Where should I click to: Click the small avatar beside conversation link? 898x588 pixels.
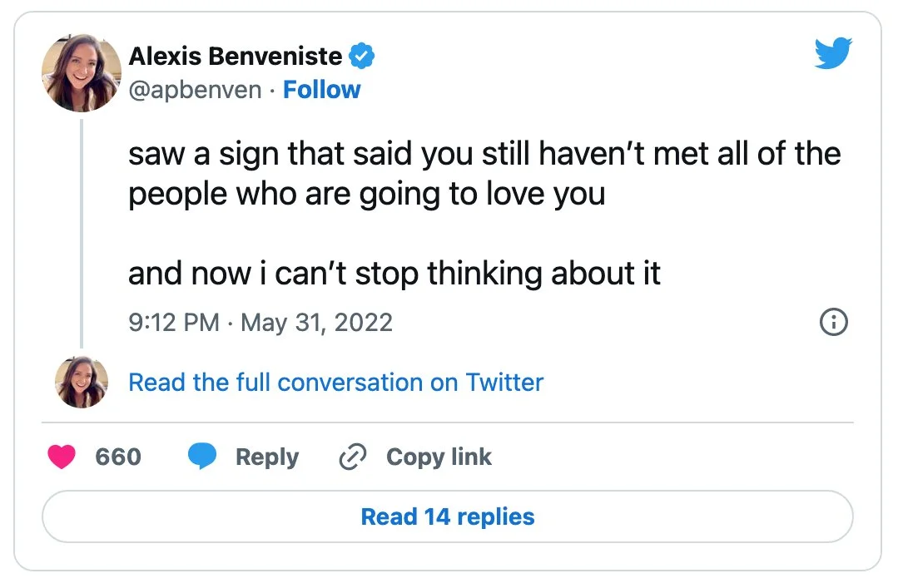tap(82, 383)
